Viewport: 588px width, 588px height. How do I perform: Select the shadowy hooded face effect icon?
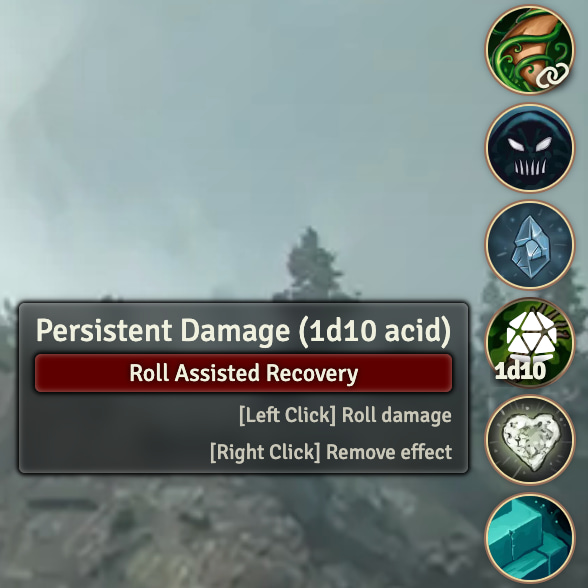pos(529,148)
